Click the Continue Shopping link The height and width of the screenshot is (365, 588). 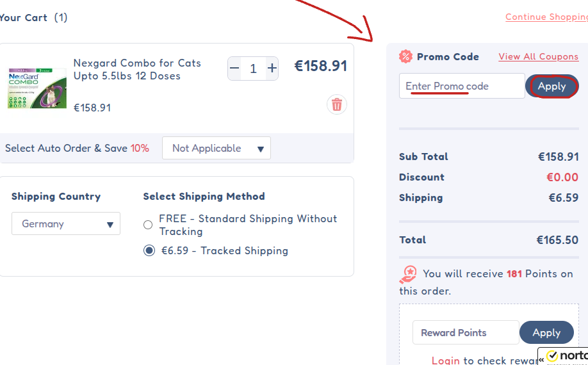pos(546,17)
